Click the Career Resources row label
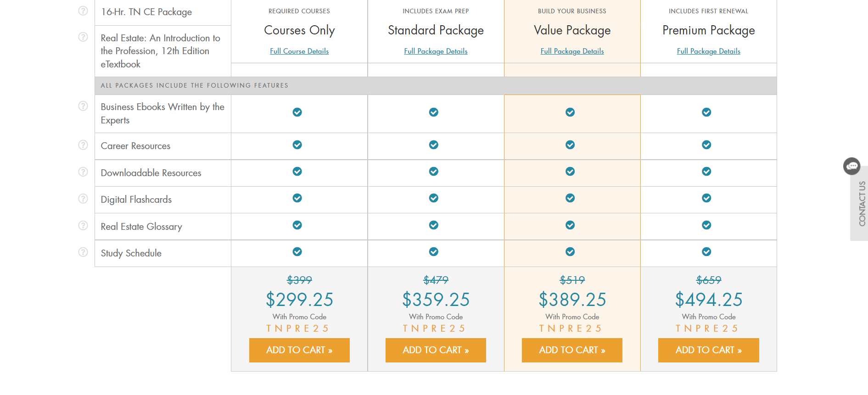The width and height of the screenshot is (868, 395). (x=135, y=146)
